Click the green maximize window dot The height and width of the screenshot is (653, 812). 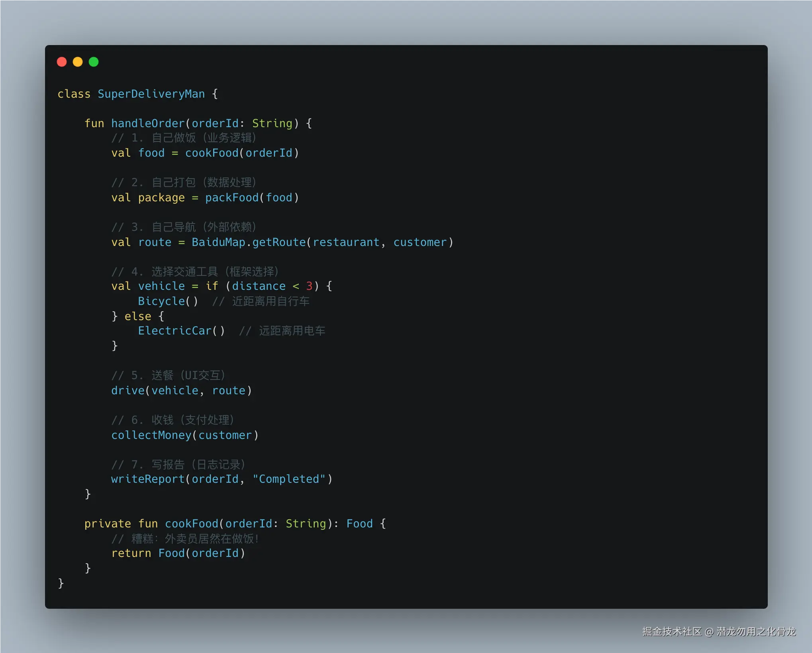[x=94, y=62]
